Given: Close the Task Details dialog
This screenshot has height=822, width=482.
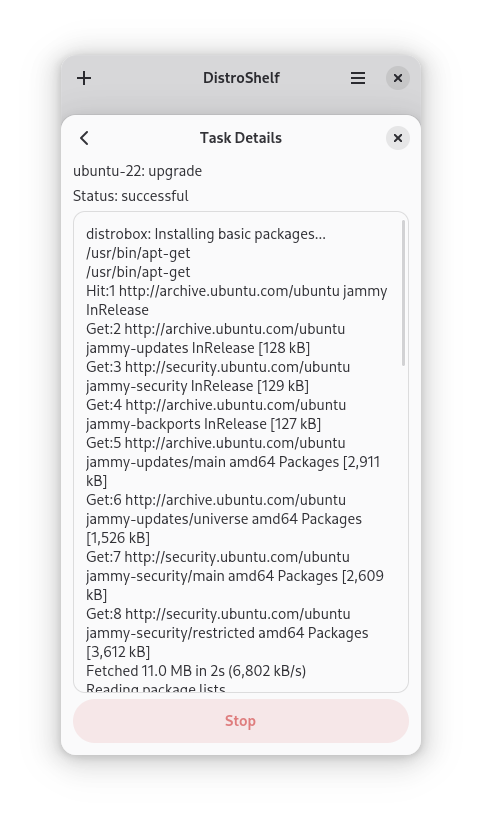Looking at the screenshot, I should (x=398, y=138).
